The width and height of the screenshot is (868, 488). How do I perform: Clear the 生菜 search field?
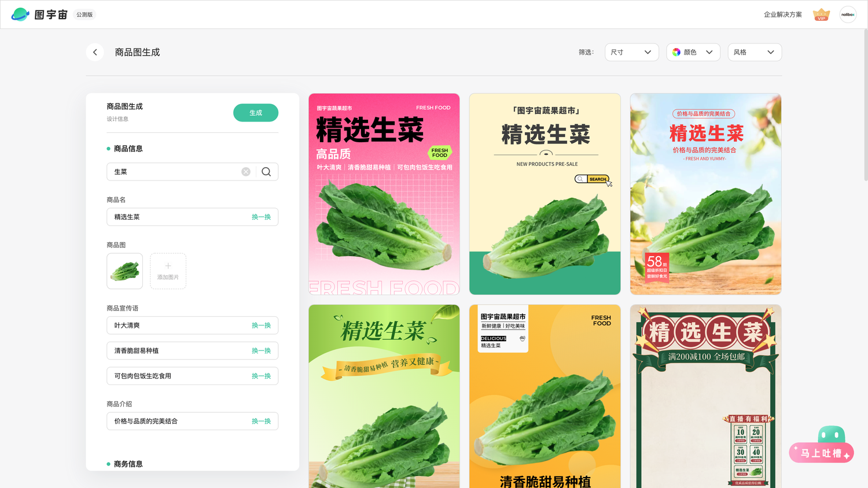click(x=246, y=172)
